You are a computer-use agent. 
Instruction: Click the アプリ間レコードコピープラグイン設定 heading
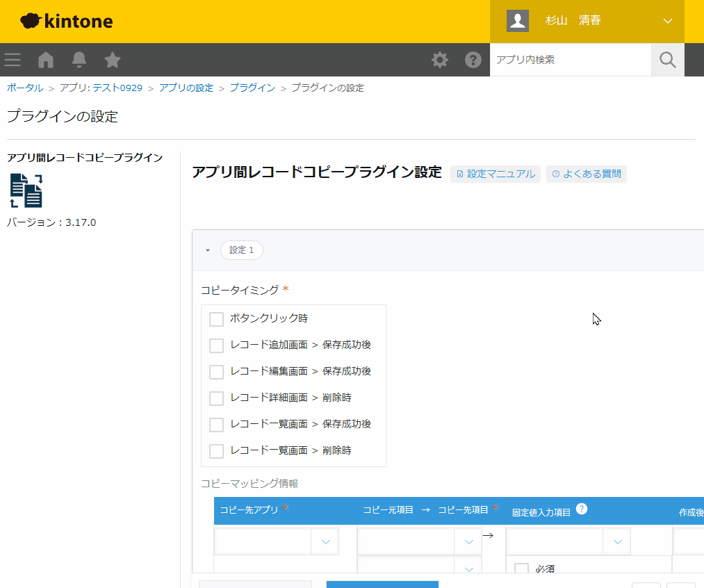click(x=317, y=172)
